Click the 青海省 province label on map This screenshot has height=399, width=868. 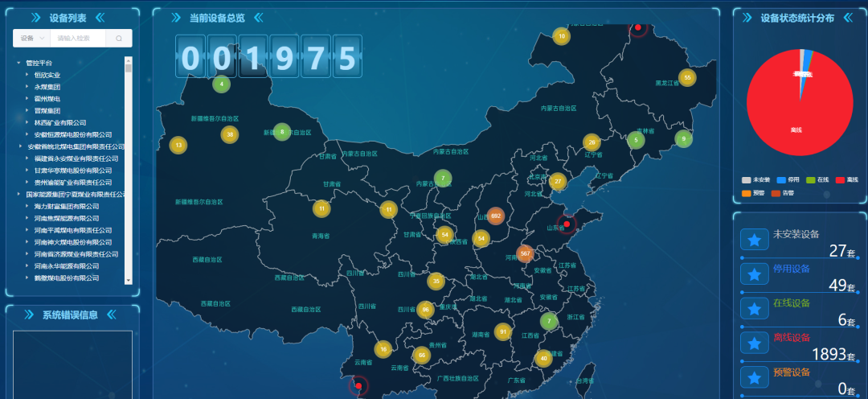(x=321, y=237)
